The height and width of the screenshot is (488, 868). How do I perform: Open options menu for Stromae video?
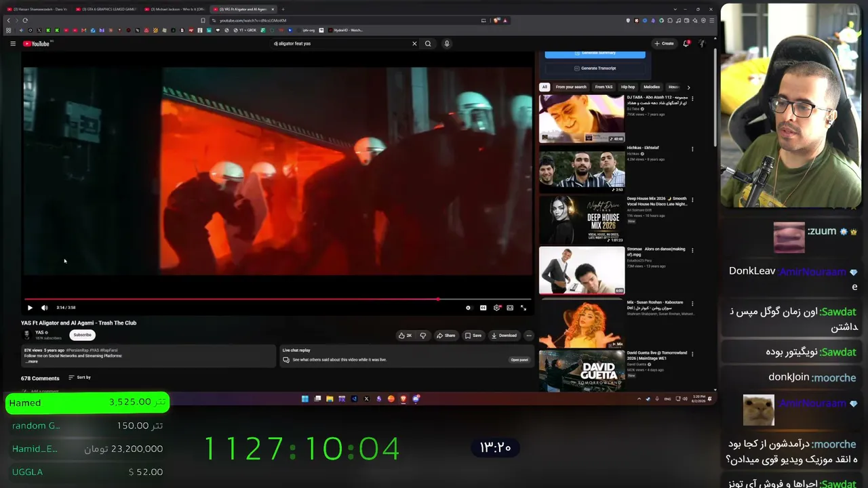coord(692,250)
